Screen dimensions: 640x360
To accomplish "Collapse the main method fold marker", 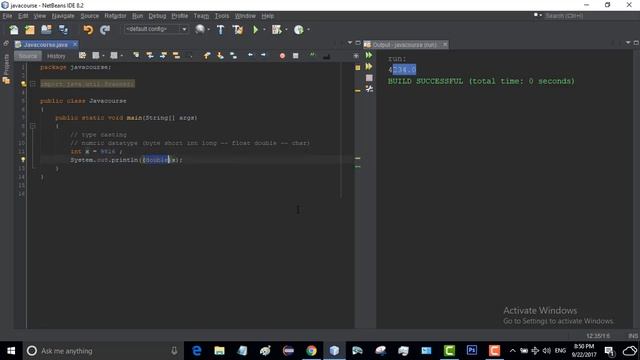I will (33, 126).
